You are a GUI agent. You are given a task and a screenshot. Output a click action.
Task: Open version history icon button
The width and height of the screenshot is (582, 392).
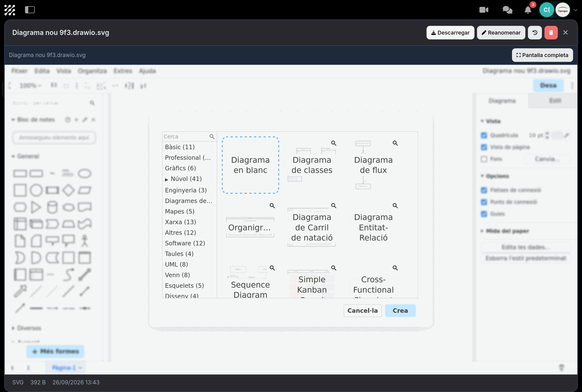click(x=535, y=32)
